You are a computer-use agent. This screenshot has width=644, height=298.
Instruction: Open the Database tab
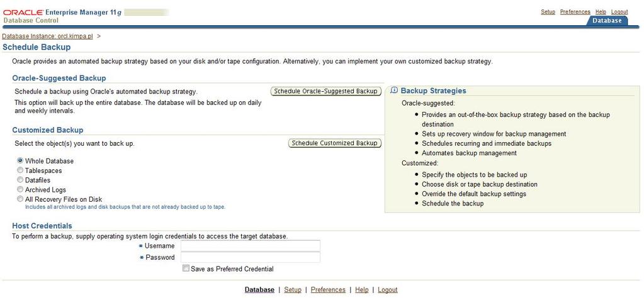tap(607, 20)
